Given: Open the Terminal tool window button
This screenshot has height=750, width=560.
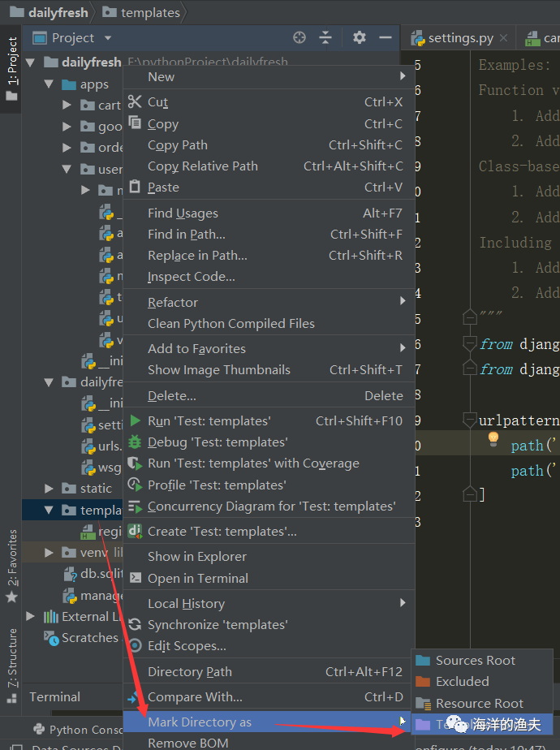Looking at the screenshot, I should click(x=54, y=697).
